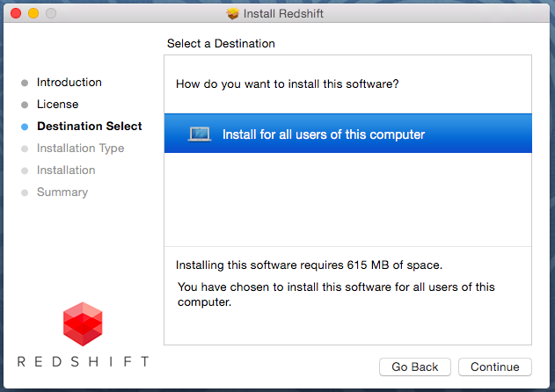Go to the Introduction step

69,82
